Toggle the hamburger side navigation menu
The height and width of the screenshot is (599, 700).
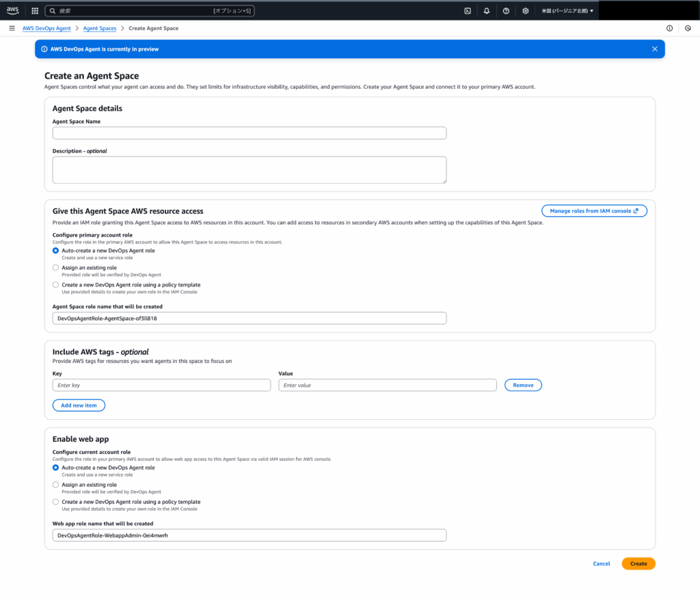tap(12, 28)
